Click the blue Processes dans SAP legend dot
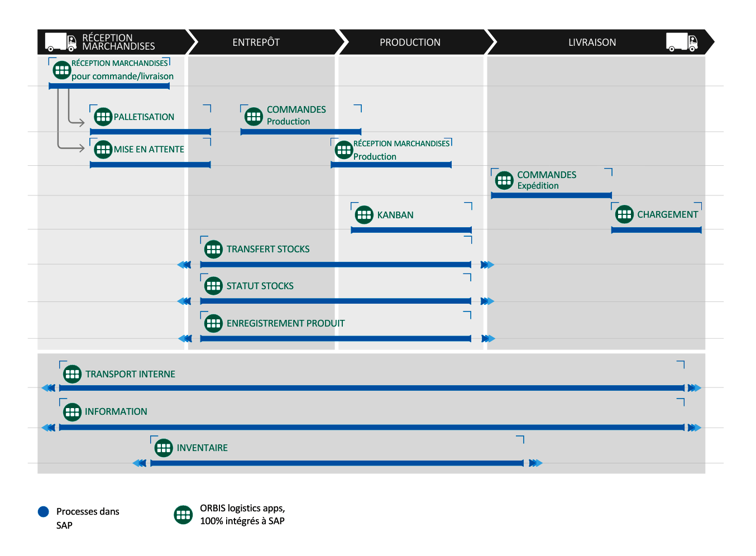This screenshot has width=756, height=556. [x=44, y=512]
